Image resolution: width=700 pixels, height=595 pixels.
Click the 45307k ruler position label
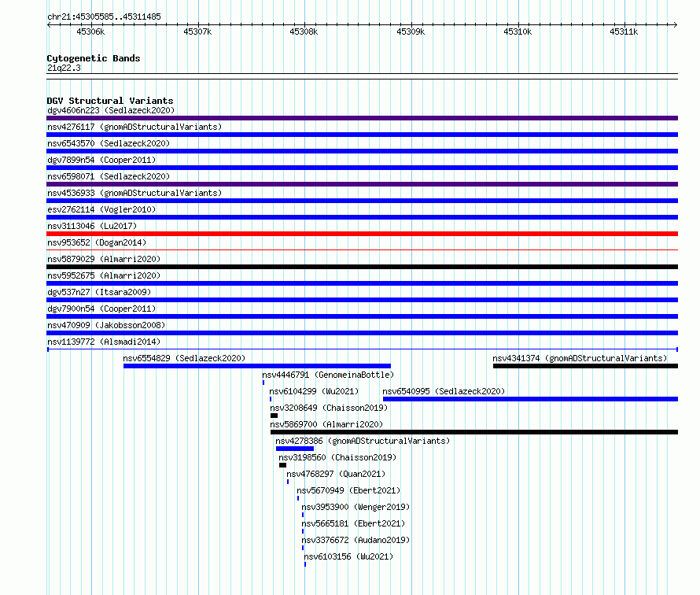coord(197,32)
